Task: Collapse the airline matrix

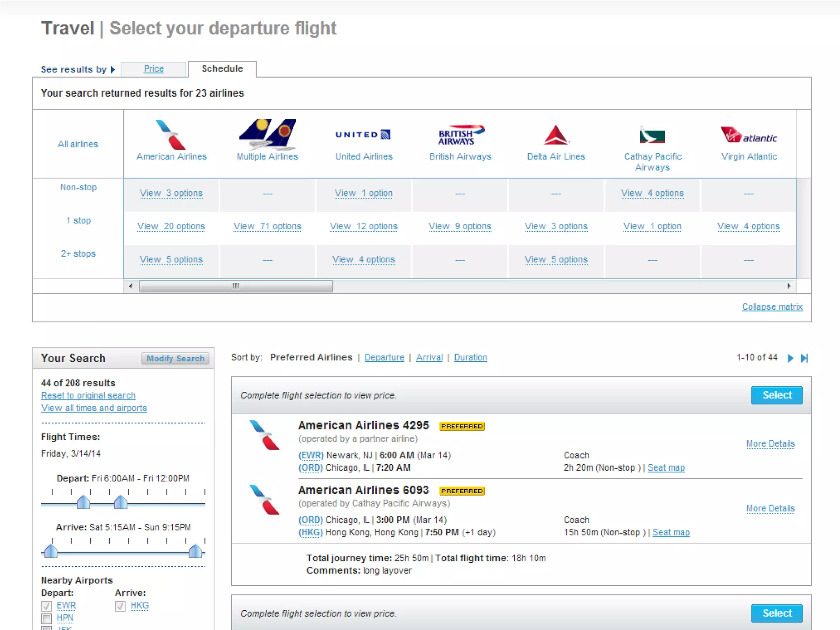Action: click(x=772, y=307)
